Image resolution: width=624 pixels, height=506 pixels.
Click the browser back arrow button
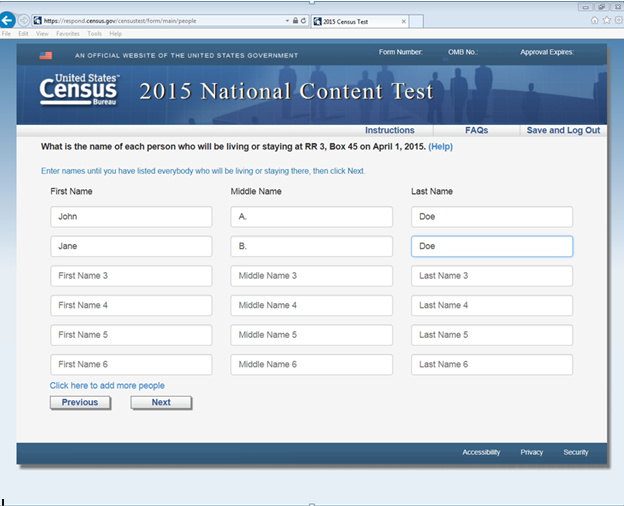[x=8, y=20]
